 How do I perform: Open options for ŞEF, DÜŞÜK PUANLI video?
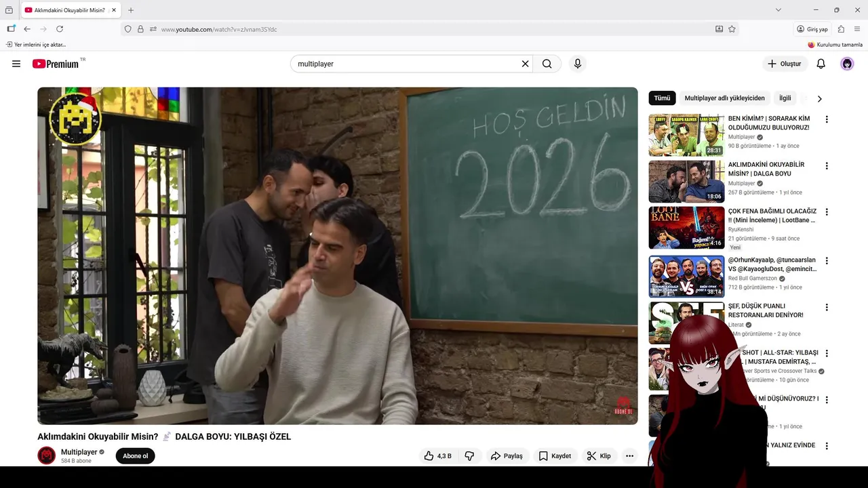[x=827, y=307]
